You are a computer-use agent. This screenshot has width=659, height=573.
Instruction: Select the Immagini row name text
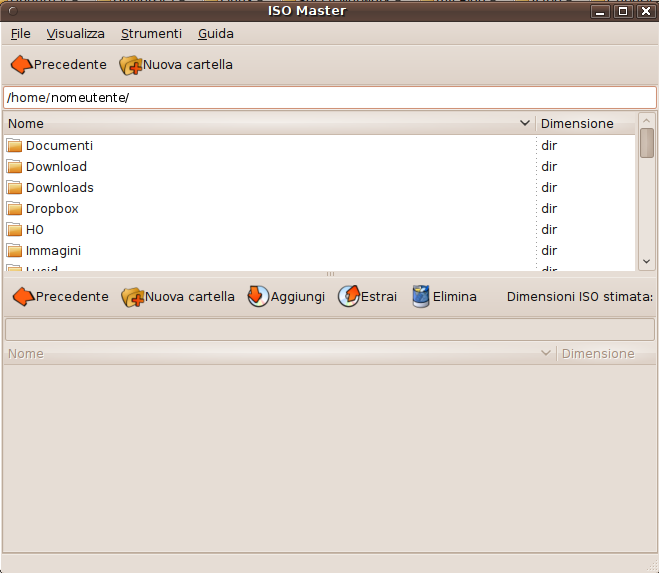[x=53, y=251]
